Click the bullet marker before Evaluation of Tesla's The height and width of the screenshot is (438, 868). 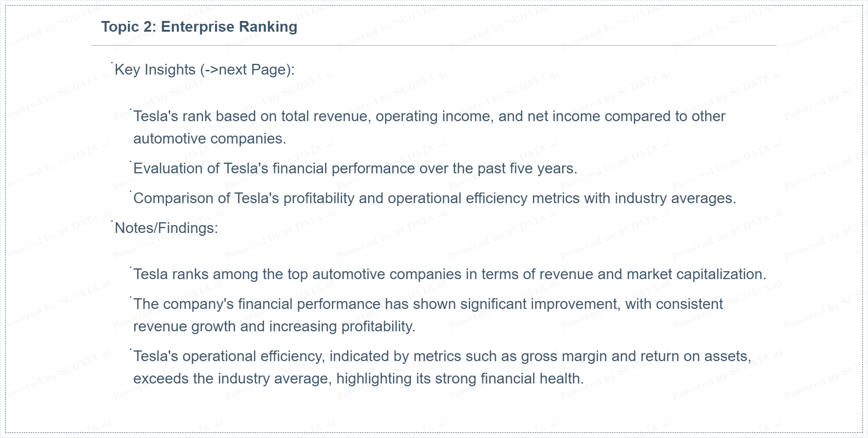[131, 161]
